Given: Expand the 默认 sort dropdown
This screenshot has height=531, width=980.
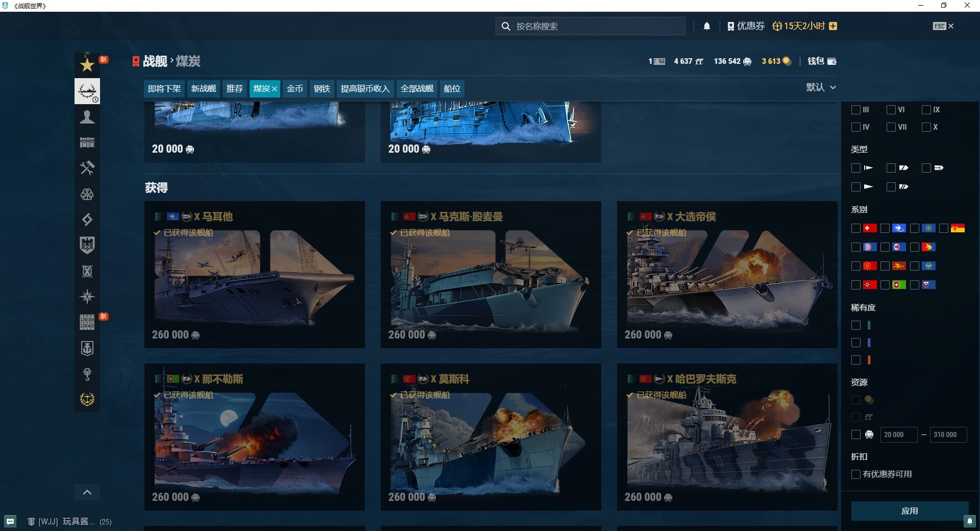Looking at the screenshot, I should pyautogui.click(x=821, y=87).
